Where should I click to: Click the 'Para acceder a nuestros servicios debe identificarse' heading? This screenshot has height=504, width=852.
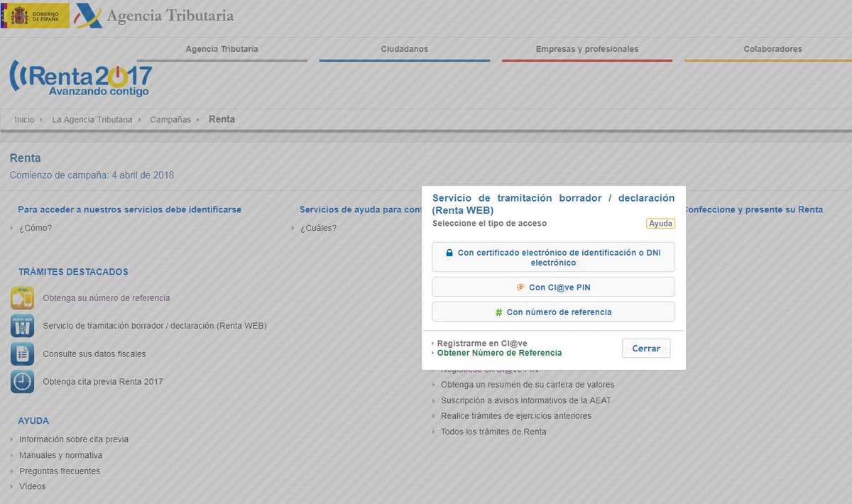(130, 209)
